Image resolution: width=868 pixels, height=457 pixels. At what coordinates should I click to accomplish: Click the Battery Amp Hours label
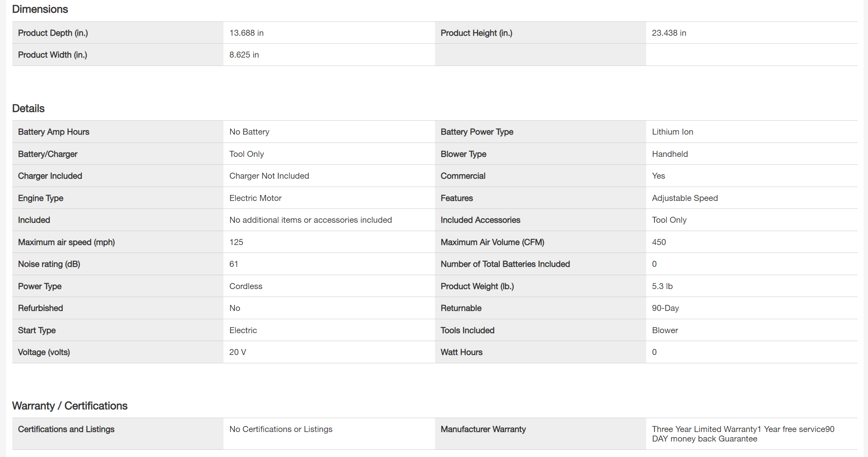click(x=54, y=132)
